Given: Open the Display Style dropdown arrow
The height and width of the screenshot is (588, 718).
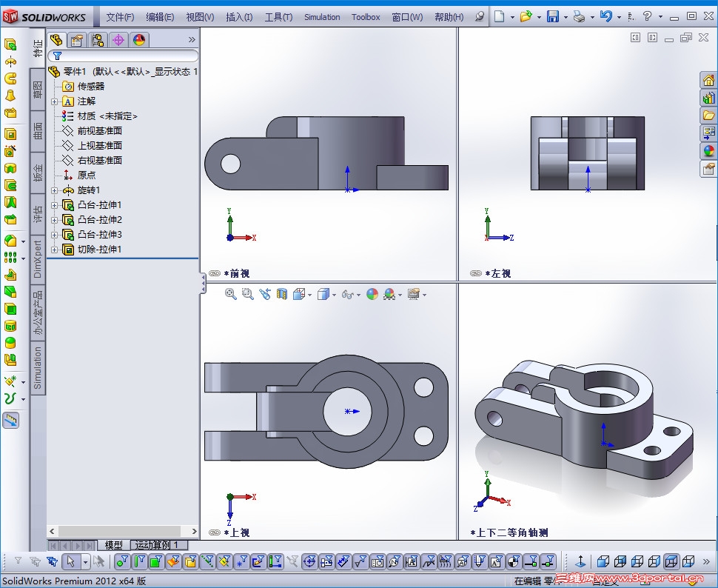Looking at the screenshot, I should (334, 295).
